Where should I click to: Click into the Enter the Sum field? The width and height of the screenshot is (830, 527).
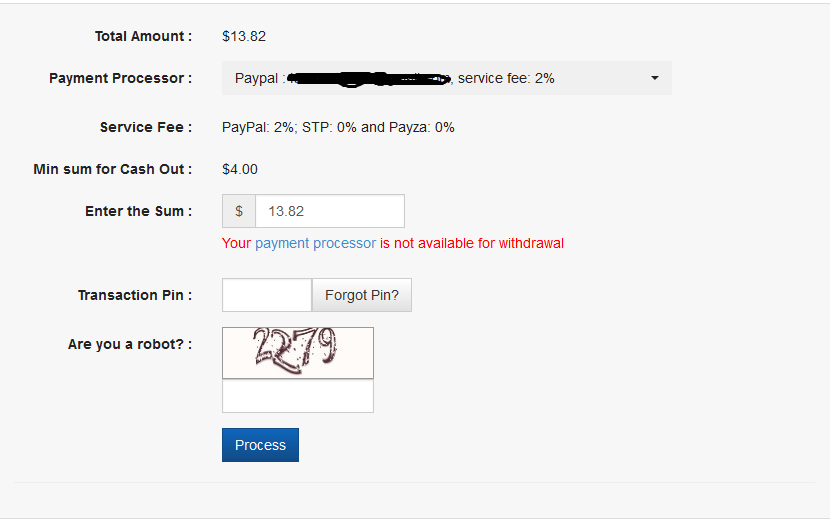pos(330,211)
